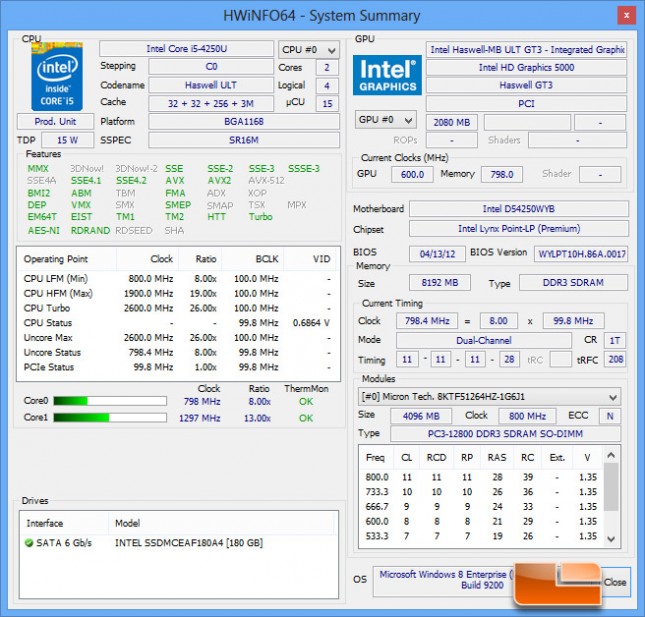Close the HWiNFO64 window with red X

(626, 16)
